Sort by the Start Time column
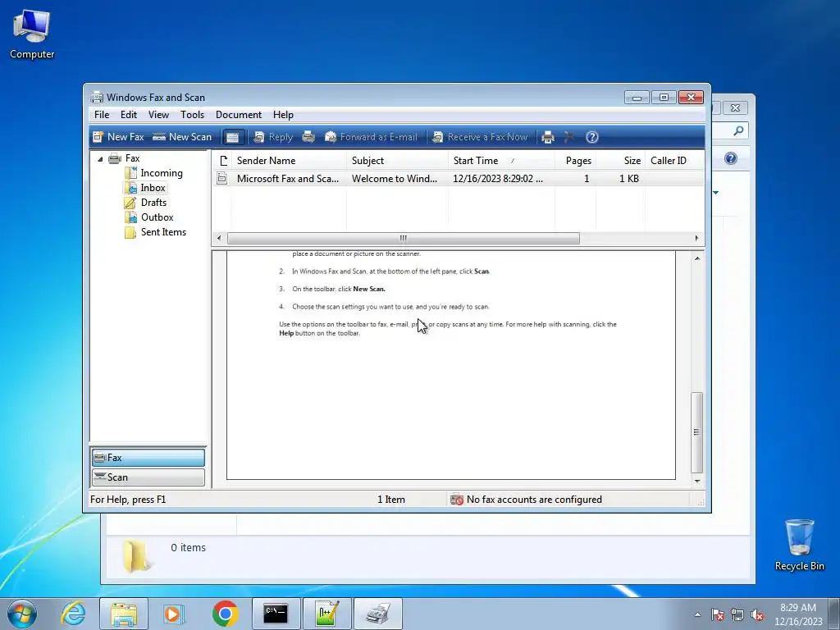The image size is (840, 630). (x=501, y=161)
